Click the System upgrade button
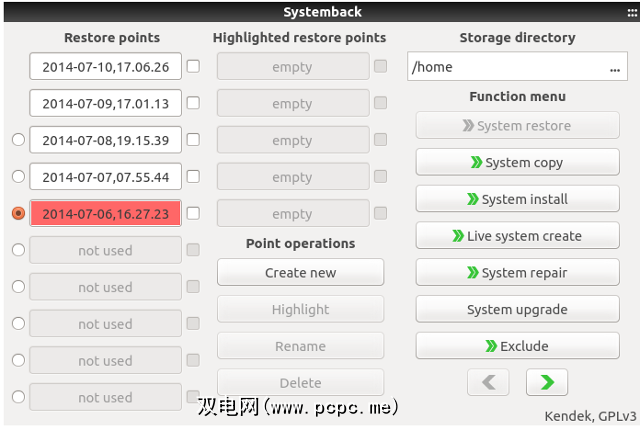This screenshot has height=430, width=640. pos(517,309)
